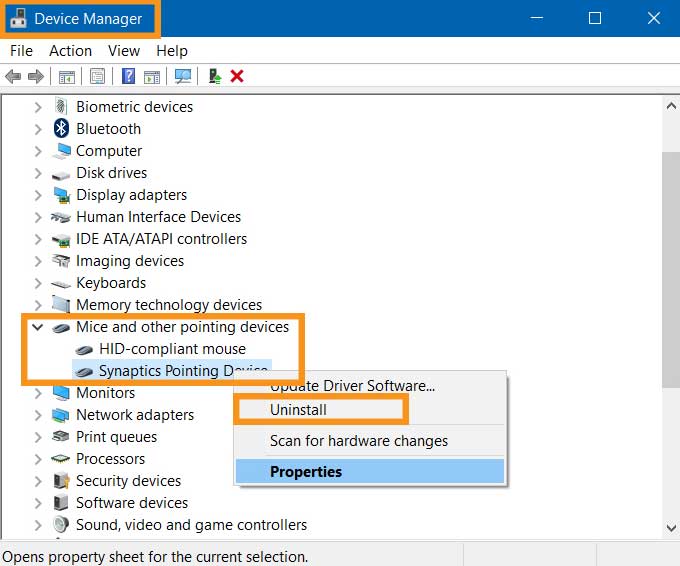Collapse Mice and other pointing devices
680x566 pixels.
point(38,327)
